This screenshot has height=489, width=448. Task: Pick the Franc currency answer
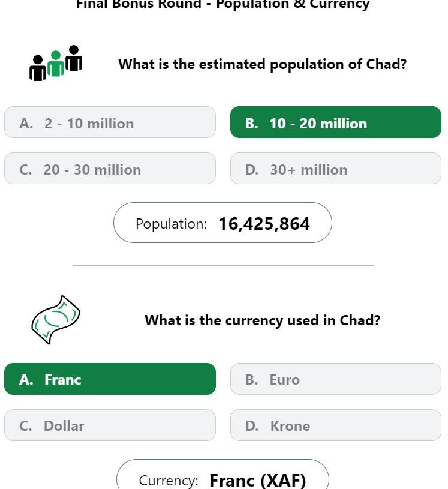tap(110, 379)
